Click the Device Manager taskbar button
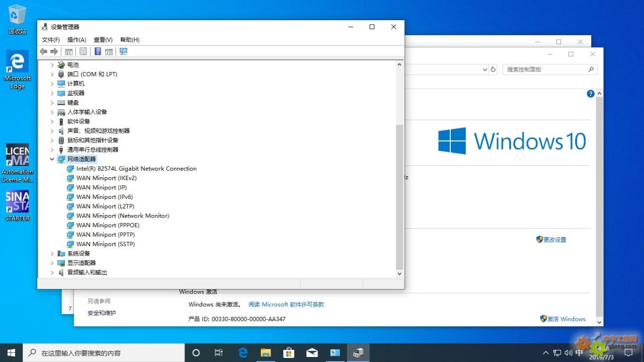644x362 pixels. pos(358,353)
